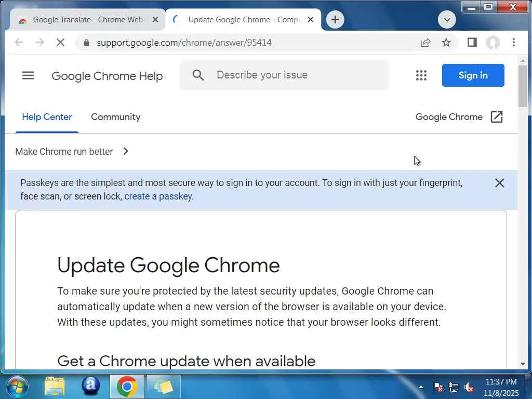Open Action Center flag icon
Viewport: 532px width, 399px height.
[438, 387]
